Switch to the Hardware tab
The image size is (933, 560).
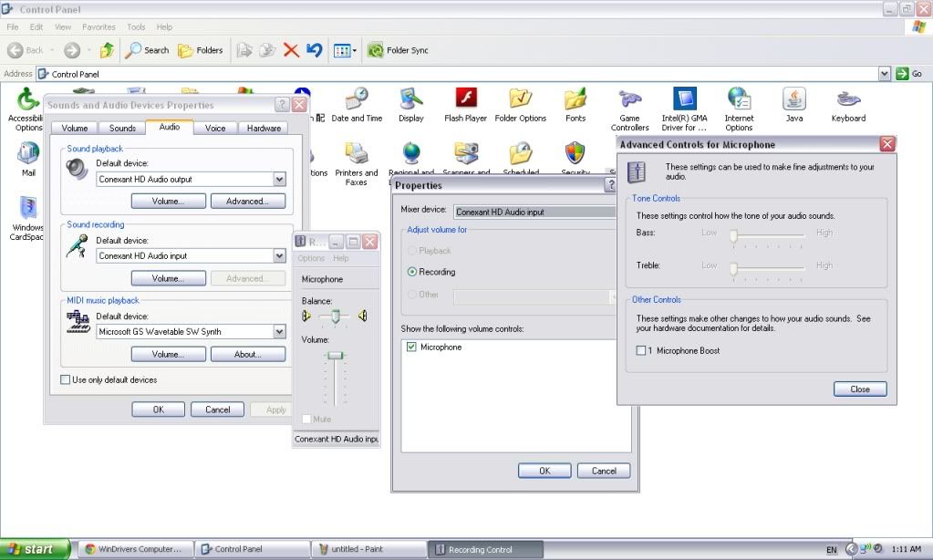pyautogui.click(x=264, y=128)
